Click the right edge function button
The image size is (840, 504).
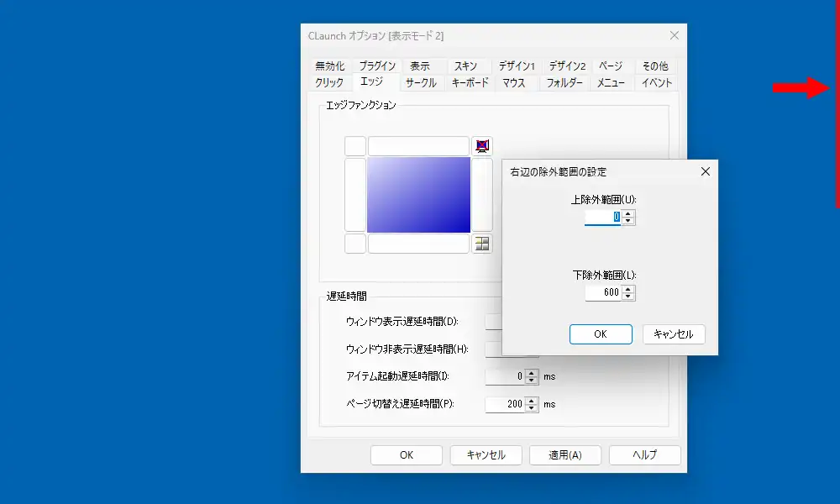click(x=482, y=194)
